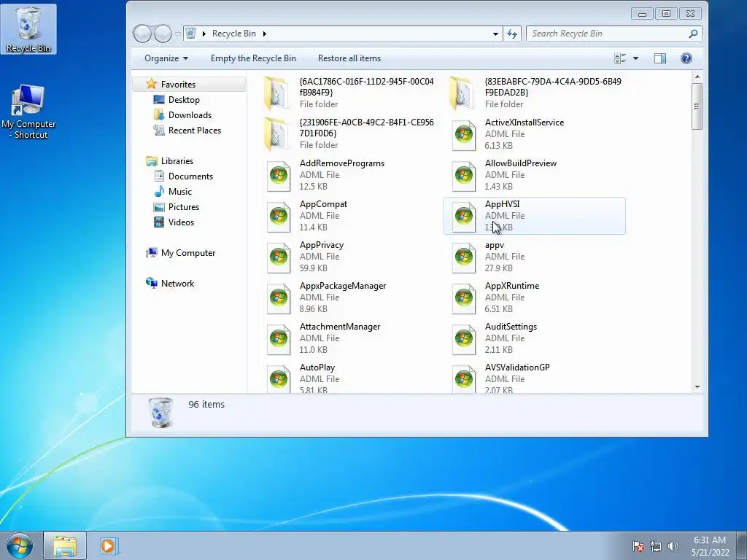Click the Show desktop strip
This screenshot has width=747, height=560.
tap(743, 545)
